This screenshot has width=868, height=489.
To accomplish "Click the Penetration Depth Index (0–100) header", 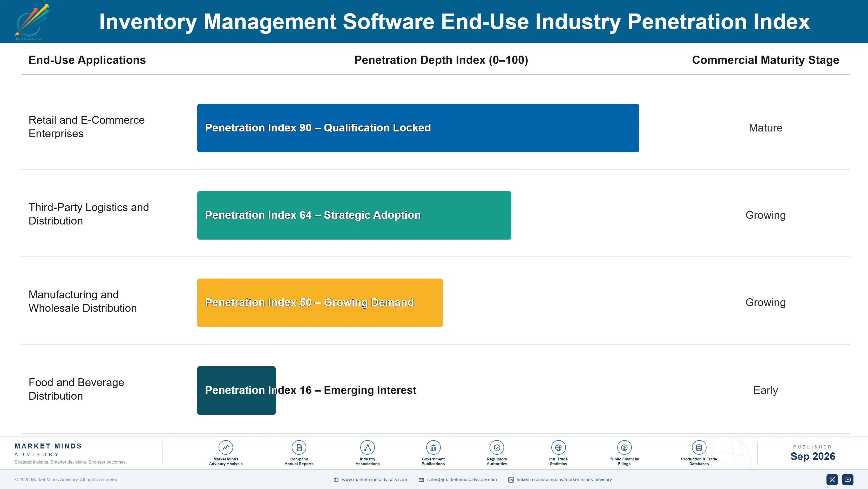I will (x=441, y=60).
